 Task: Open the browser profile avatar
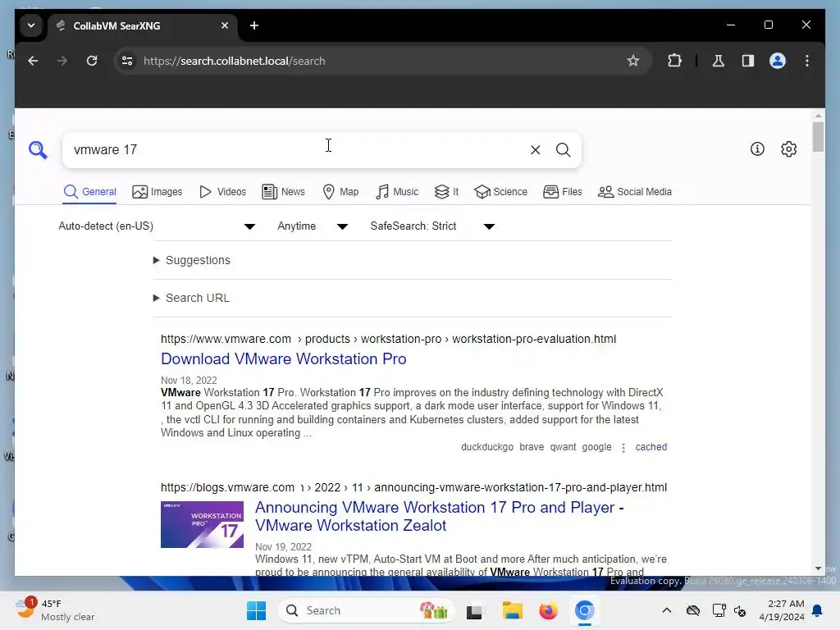point(778,61)
